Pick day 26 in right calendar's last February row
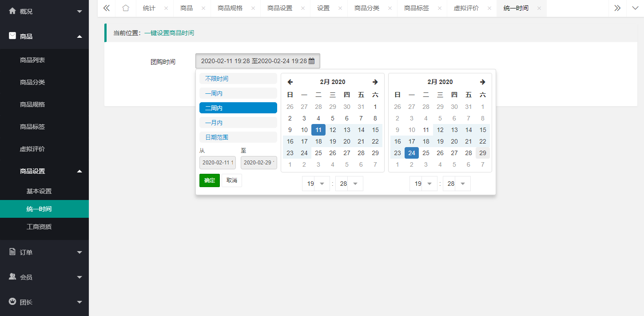Image resolution: width=644 pixels, height=316 pixels. (440, 153)
